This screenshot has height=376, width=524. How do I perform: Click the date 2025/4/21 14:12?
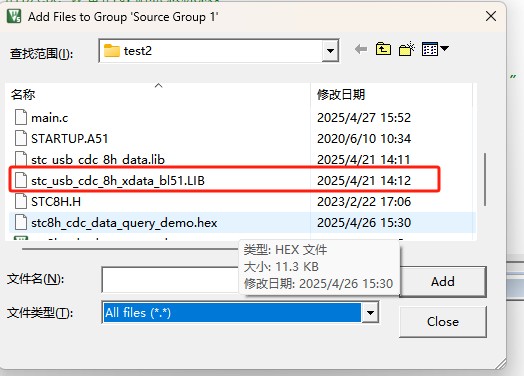point(364,180)
